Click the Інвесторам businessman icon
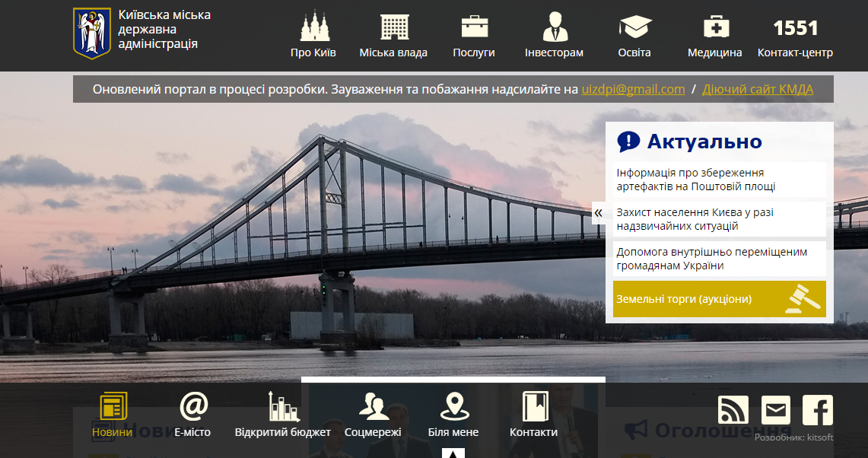The height and width of the screenshot is (458, 868). coord(555,27)
